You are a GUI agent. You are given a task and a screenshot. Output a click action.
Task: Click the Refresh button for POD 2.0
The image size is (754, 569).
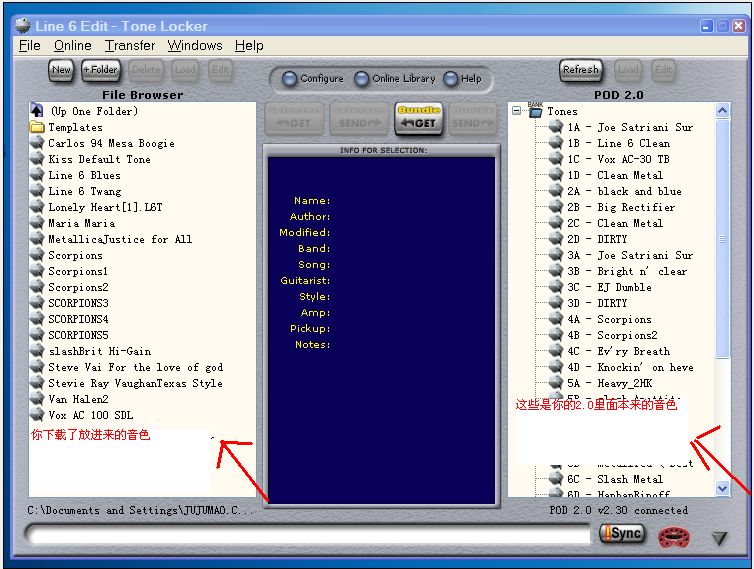tap(581, 70)
